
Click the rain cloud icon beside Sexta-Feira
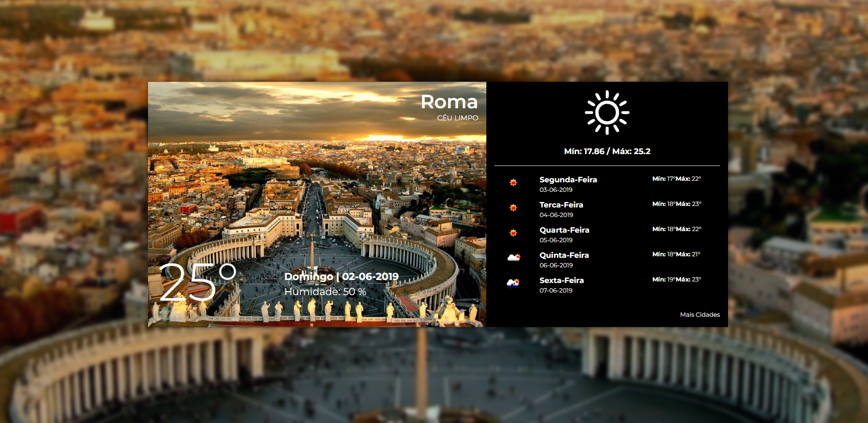(x=513, y=283)
